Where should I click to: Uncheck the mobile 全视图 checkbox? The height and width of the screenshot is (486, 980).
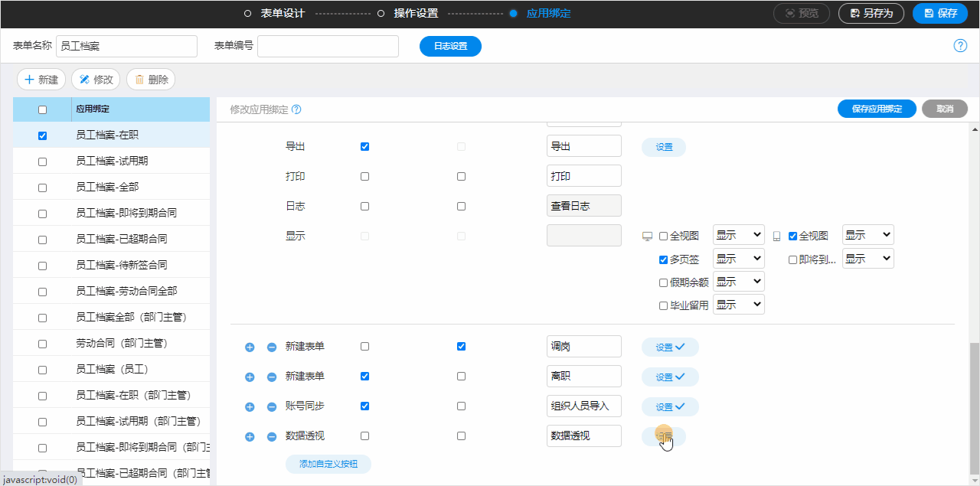(793, 236)
